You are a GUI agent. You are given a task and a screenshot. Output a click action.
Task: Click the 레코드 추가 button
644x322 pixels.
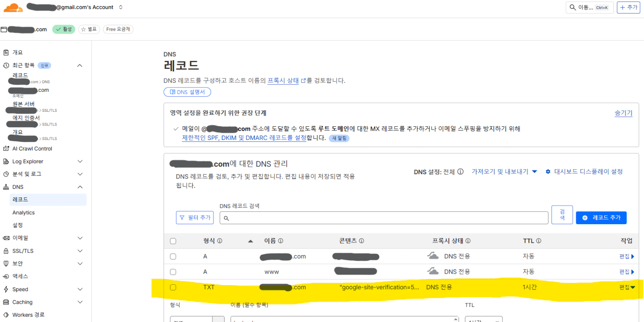pyautogui.click(x=601, y=217)
